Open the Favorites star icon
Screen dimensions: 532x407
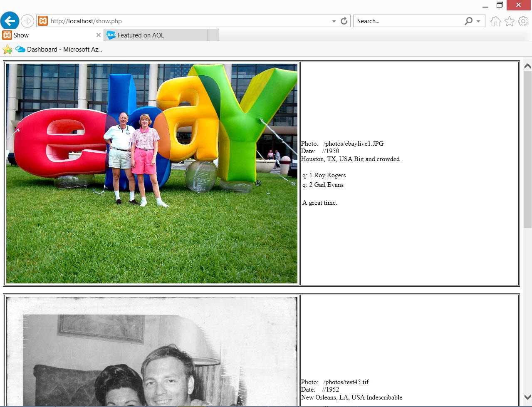coord(510,21)
